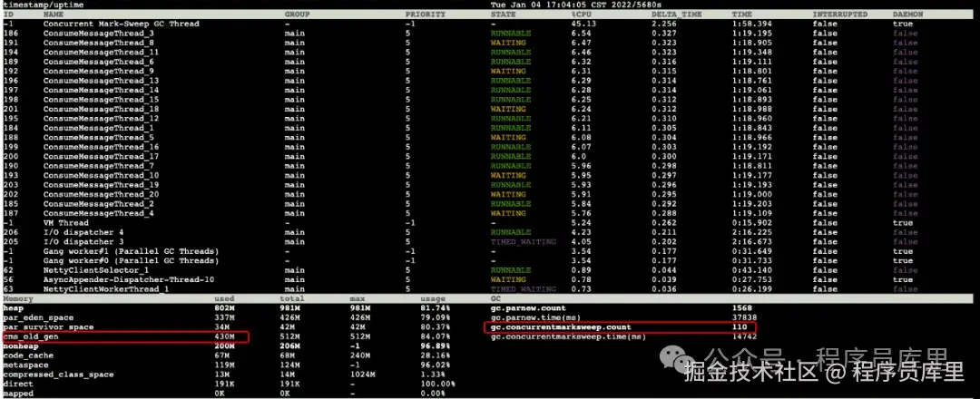Select thread name ConsumeMessageThread_9
The width and height of the screenshot is (980, 399).
[98, 71]
